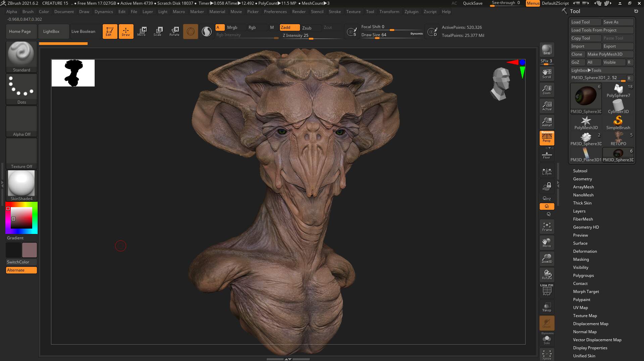
Task: Click the QuickSave button
Action: (473, 3)
